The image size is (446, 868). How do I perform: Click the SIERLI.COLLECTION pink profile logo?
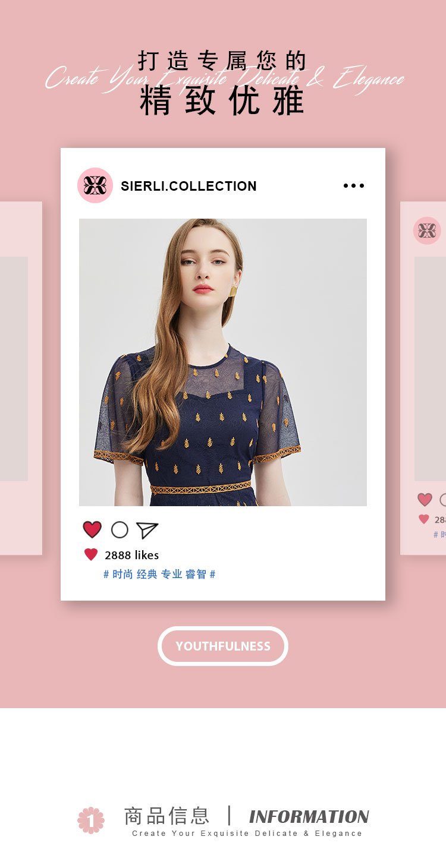(95, 185)
